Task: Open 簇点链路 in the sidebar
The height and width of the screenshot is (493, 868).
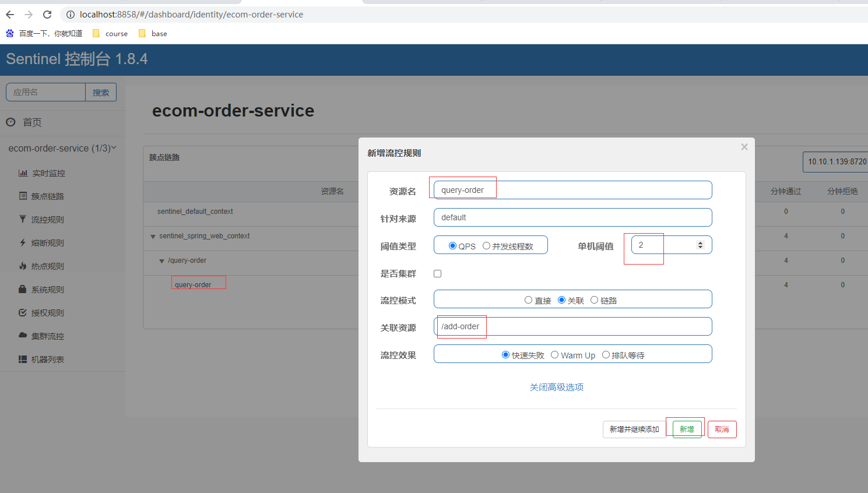Action: pos(48,196)
